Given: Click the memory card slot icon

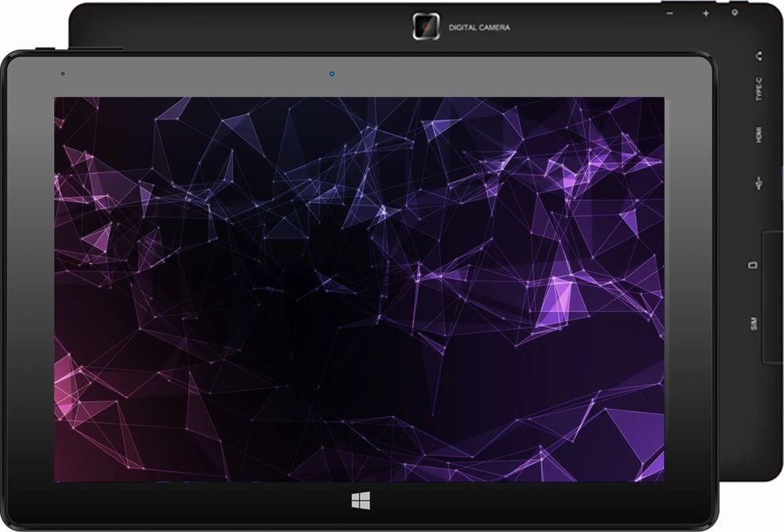Looking at the screenshot, I should (x=752, y=265).
